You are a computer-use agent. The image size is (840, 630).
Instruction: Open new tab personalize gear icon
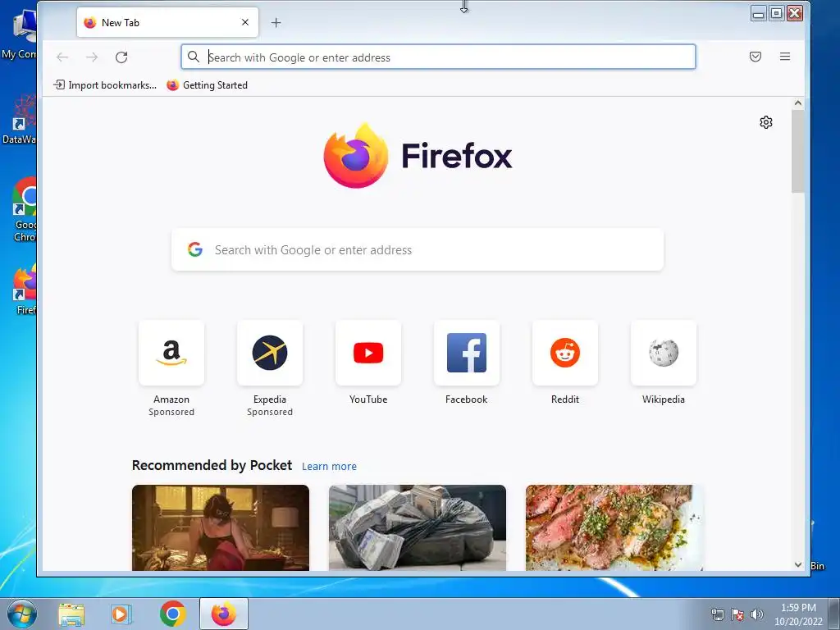[766, 122]
